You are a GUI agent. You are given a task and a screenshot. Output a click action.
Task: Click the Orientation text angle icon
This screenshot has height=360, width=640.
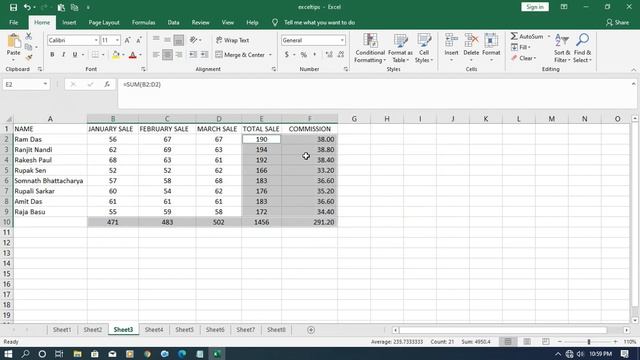(193, 40)
